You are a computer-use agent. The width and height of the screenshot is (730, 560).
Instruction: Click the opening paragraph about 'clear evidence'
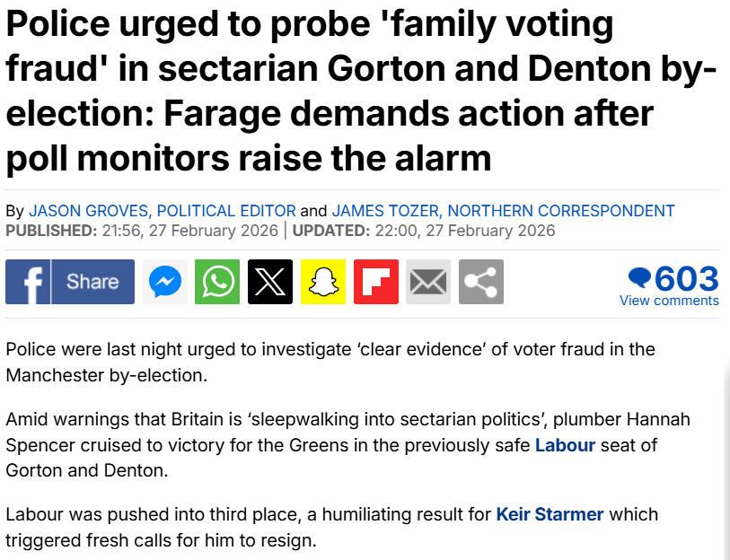[330, 361]
